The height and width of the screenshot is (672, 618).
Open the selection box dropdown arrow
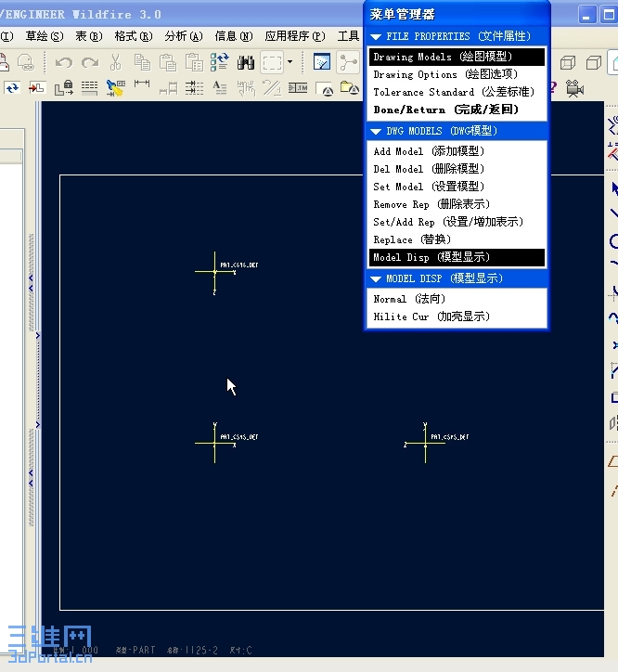(290, 62)
